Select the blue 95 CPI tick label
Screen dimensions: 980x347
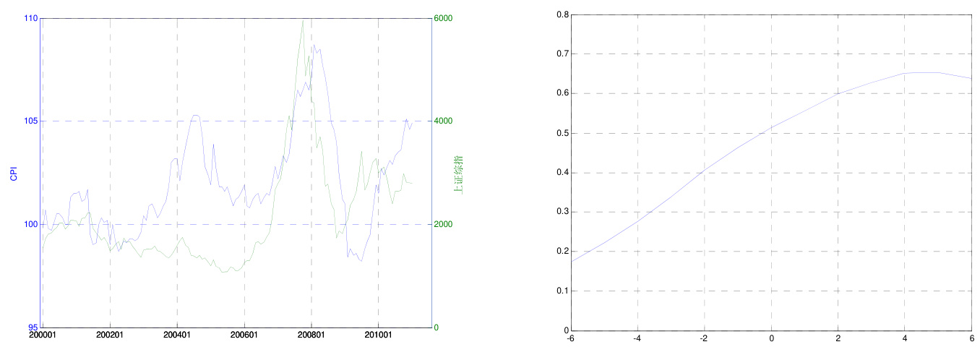[x=32, y=327]
